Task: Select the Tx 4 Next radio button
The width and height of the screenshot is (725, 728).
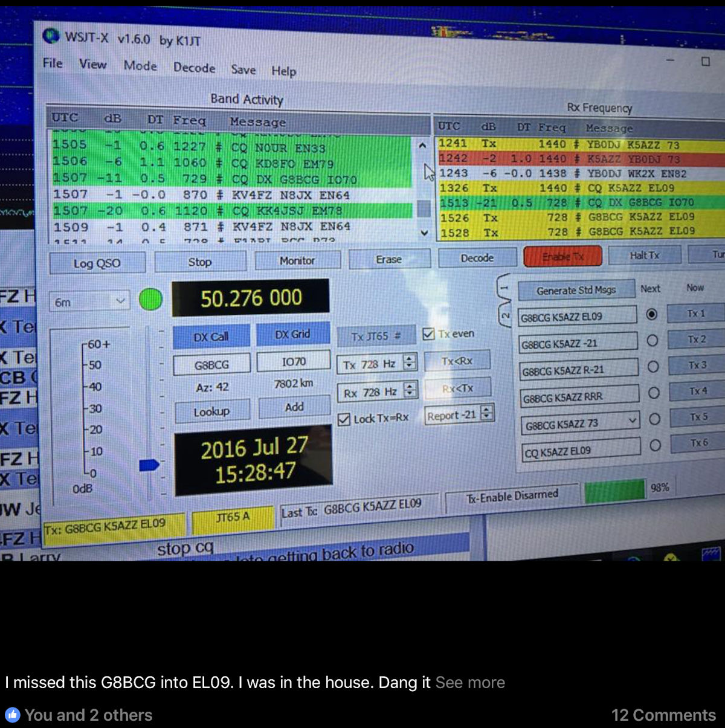Action: point(653,393)
